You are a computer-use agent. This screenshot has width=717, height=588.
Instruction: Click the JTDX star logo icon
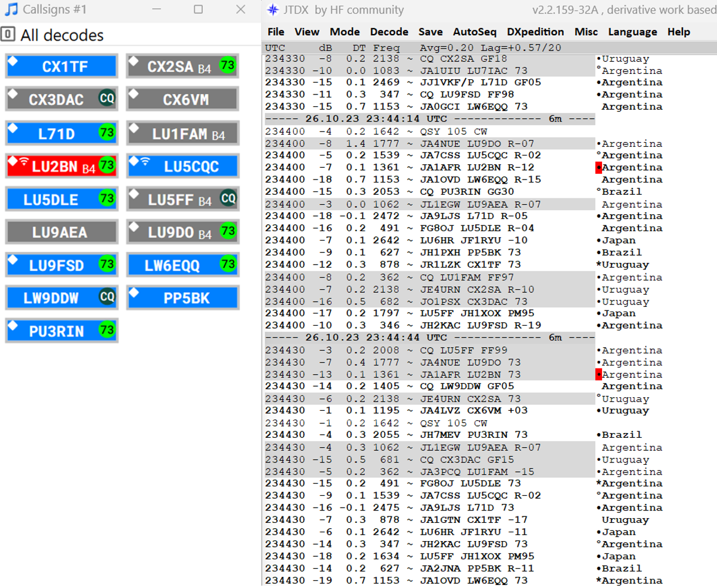tap(272, 9)
